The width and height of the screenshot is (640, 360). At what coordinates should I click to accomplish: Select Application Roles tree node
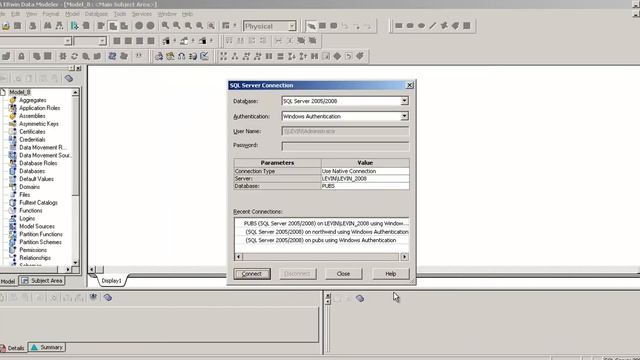(x=40, y=108)
